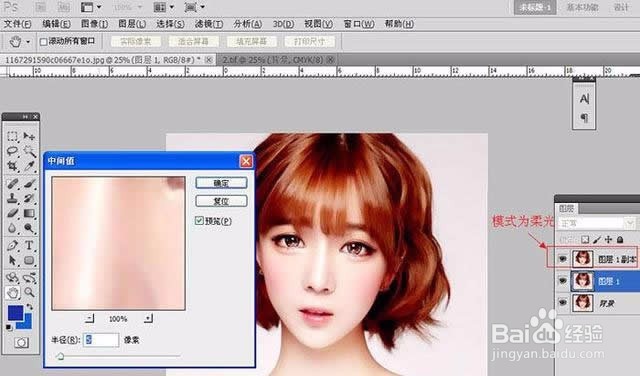Swap foreground and background colors
The width and height of the screenshot is (640, 376).
pos(30,307)
